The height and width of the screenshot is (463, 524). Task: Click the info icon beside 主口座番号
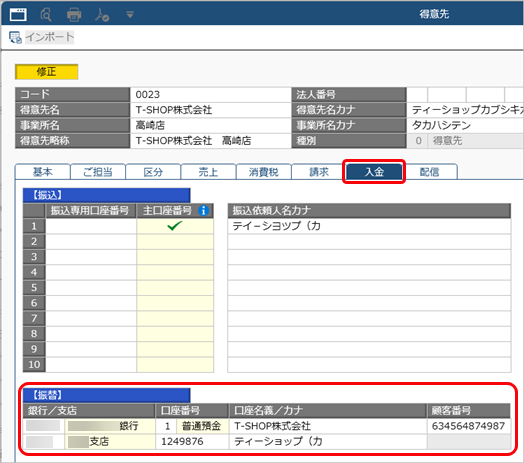(204, 211)
